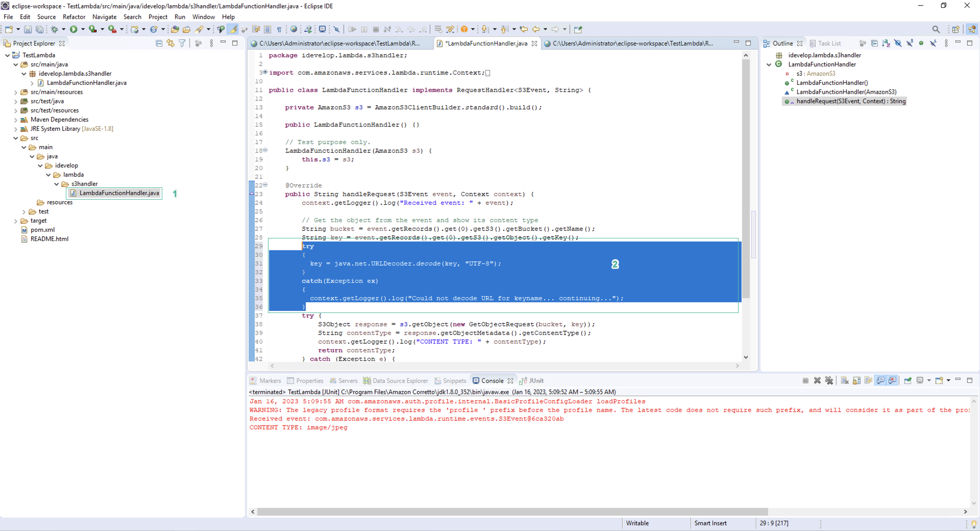Click the Coverage launch icon
The height and width of the screenshot is (531, 980).
click(92, 29)
